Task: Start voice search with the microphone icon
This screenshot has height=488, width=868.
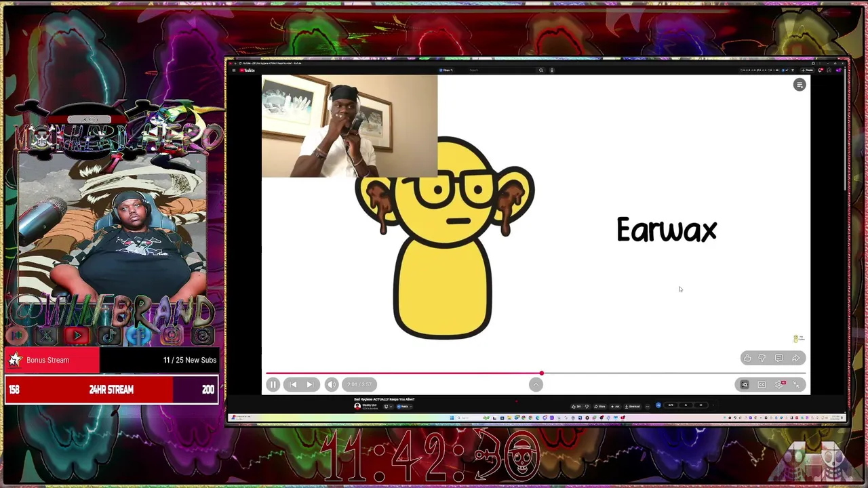Action: [552, 70]
